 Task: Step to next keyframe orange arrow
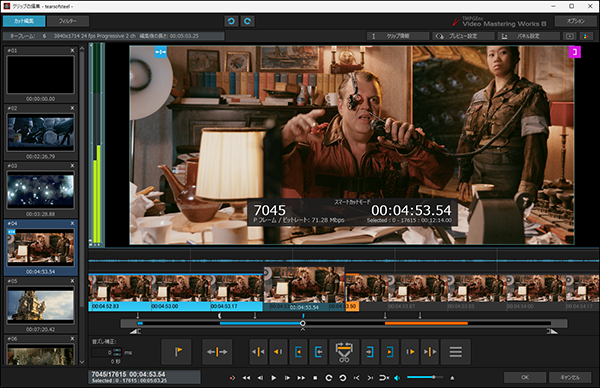pyautogui.click(x=410, y=352)
